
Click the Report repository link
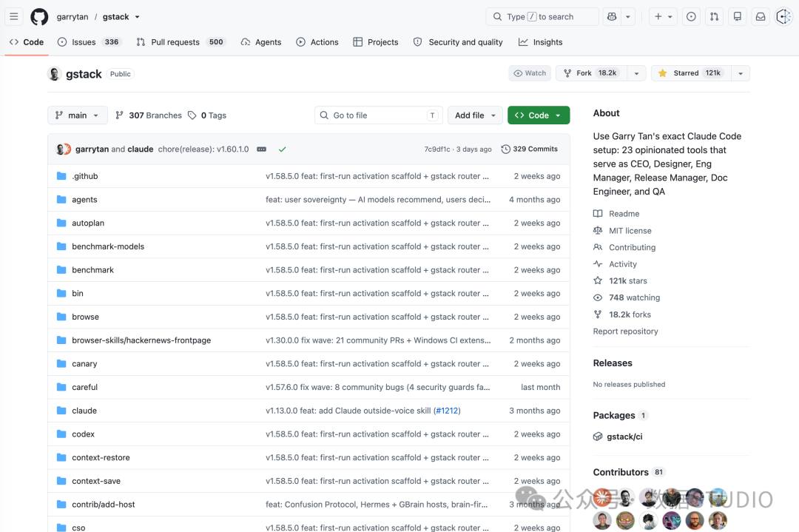pos(625,331)
